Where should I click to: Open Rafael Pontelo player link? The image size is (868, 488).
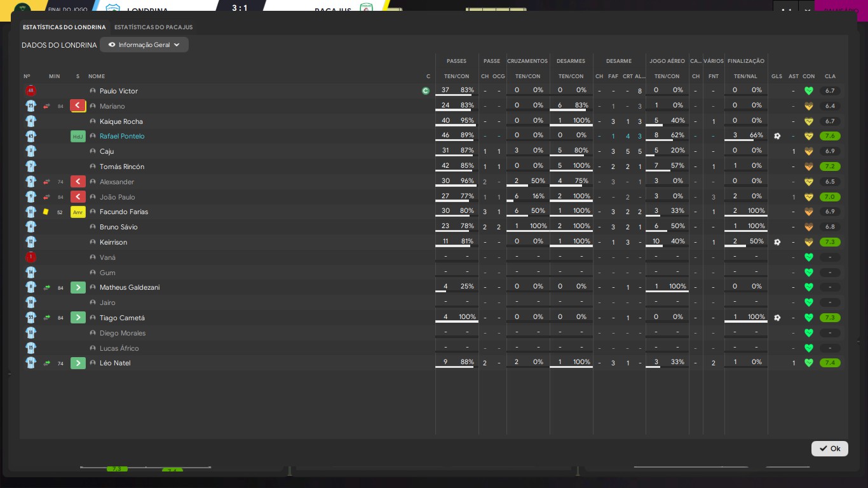pyautogui.click(x=122, y=136)
